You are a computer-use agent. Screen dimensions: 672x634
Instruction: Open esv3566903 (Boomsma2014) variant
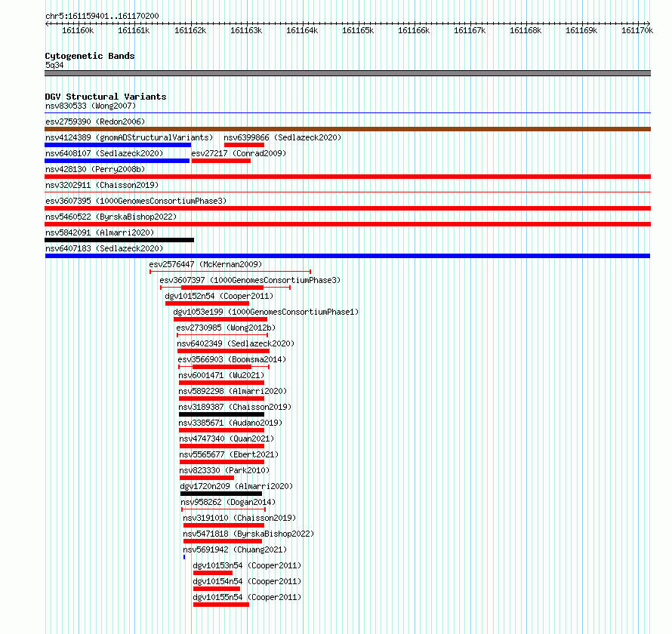pyautogui.click(x=232, y=359)
